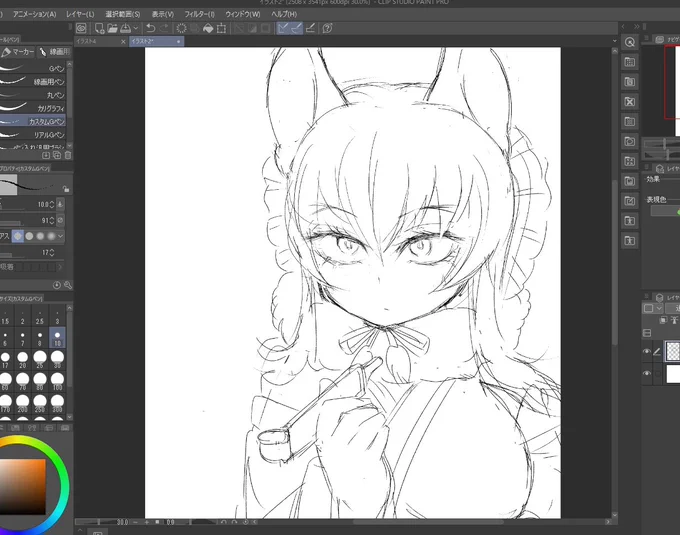Click the stabilization 17 stepper arrows
This screenshot has height=535, width=680.
[52, 252]
